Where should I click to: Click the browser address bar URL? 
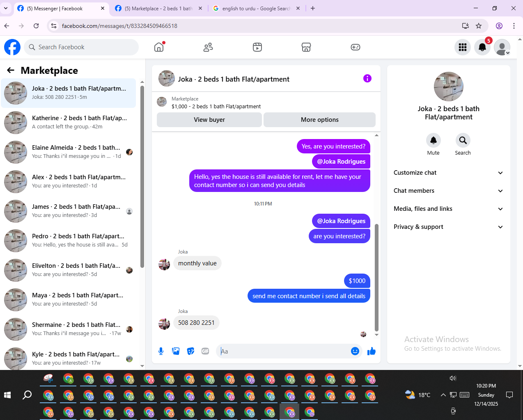[x=119, y=26]
